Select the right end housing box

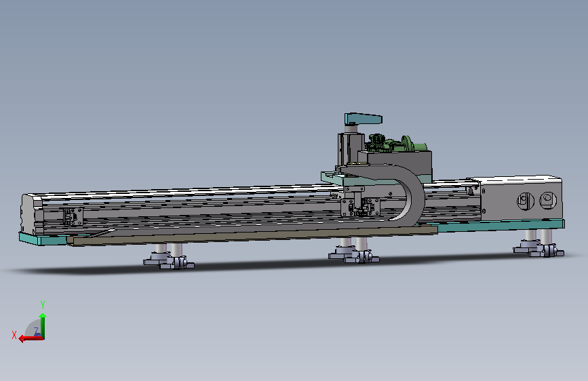[x=522, y=198]
